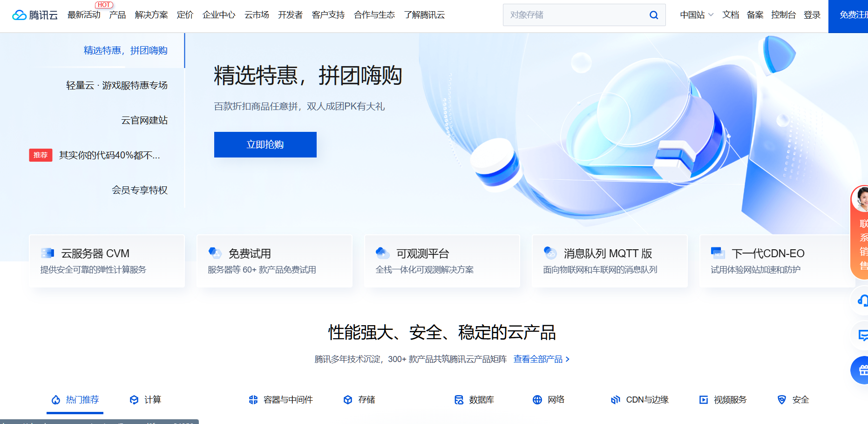This screenshot has width=868, height=424.
Task: Select the 网络 product tab
Action: [x=549, y=400]
